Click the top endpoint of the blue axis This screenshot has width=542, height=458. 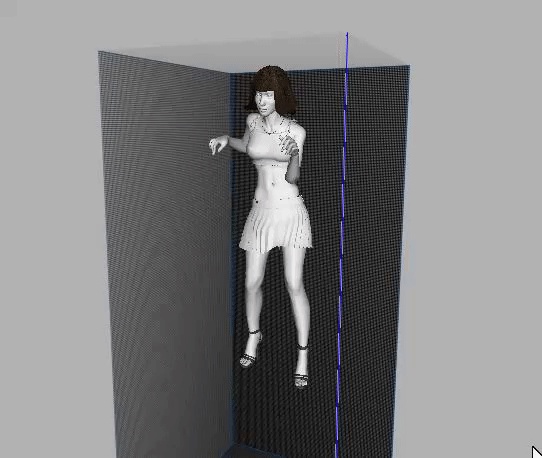[x=347, y=34]
